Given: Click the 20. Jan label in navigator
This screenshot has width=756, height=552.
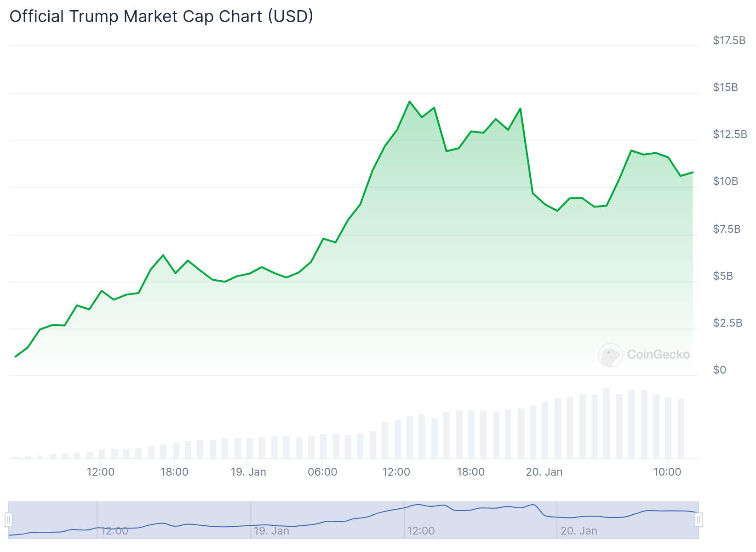Looking at the screenshot, I should [x=579, y=531].
